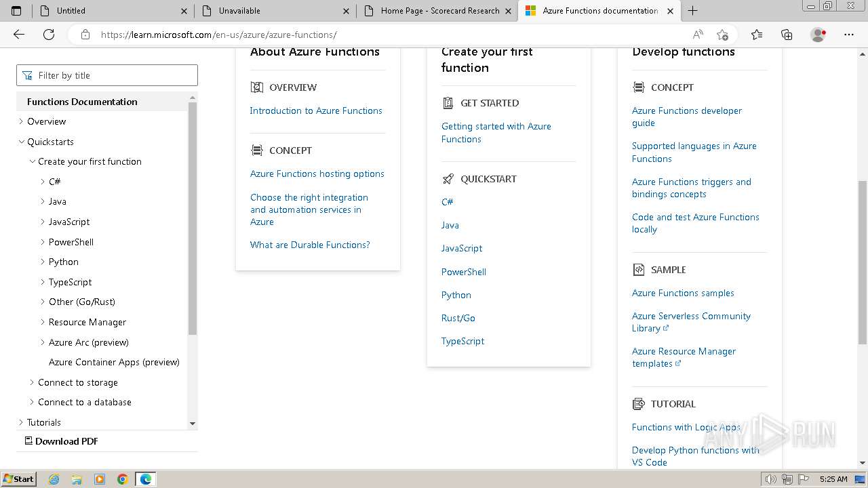Expand Azure Arc (preview) node
The image size is (868, 488).
[x=43, y=342]
